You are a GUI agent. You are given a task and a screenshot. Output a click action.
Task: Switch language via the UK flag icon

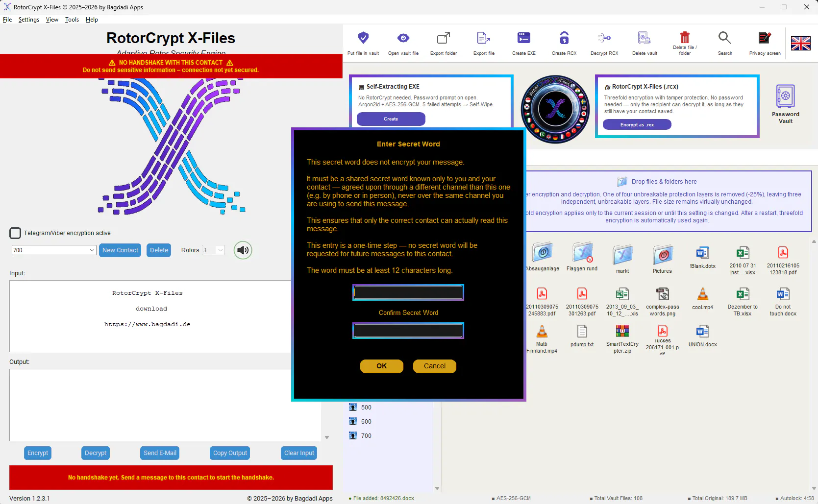pyautogui.click(x=801, y=44)
